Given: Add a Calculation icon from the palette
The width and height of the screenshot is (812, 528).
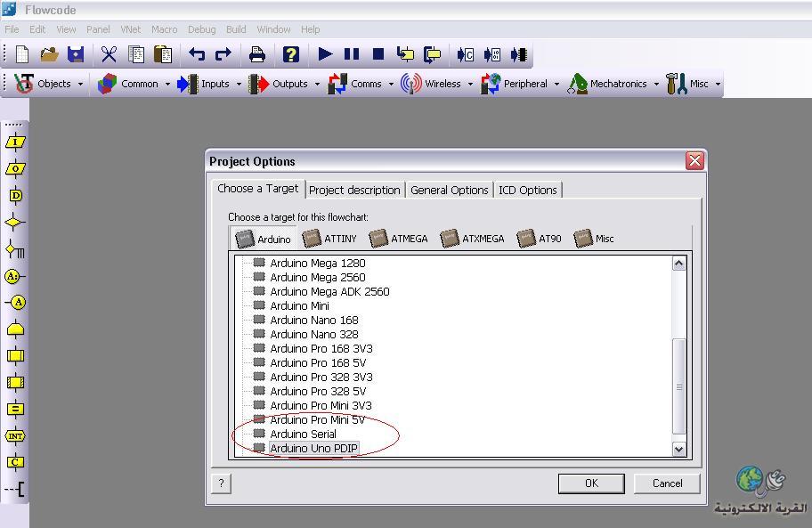Looking at the screenshot, I should (15, 409).
